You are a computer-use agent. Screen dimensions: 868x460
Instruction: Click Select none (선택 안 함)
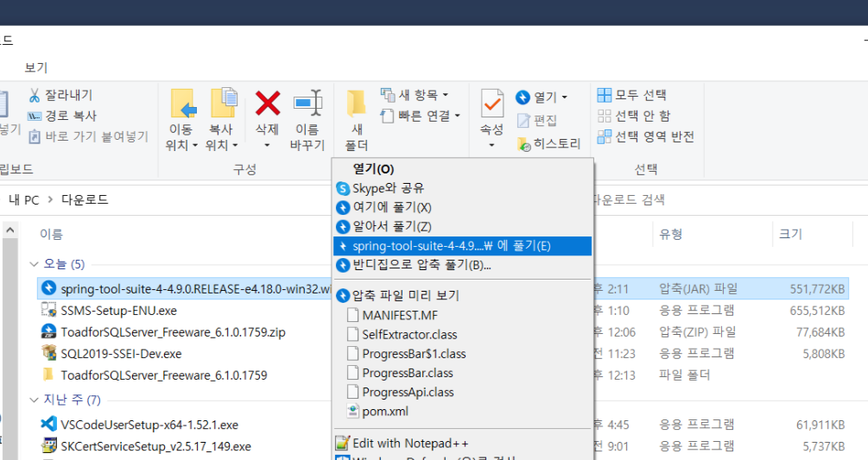click(634, 117)
